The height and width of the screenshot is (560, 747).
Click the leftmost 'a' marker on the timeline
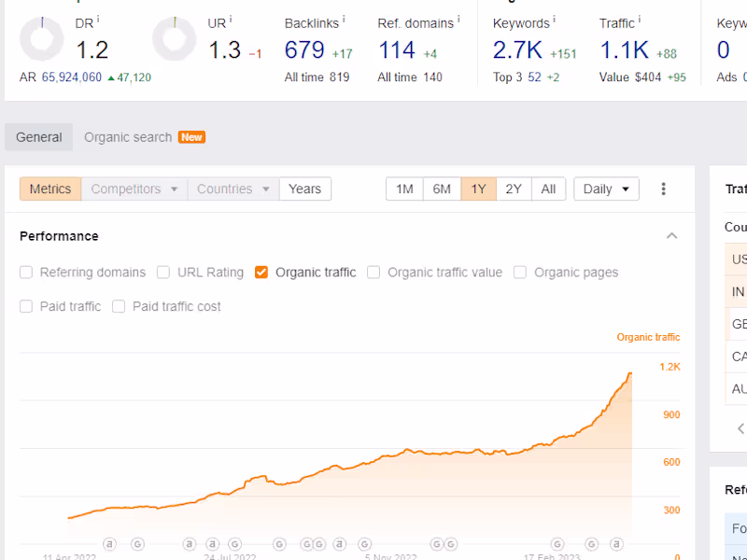109,543
